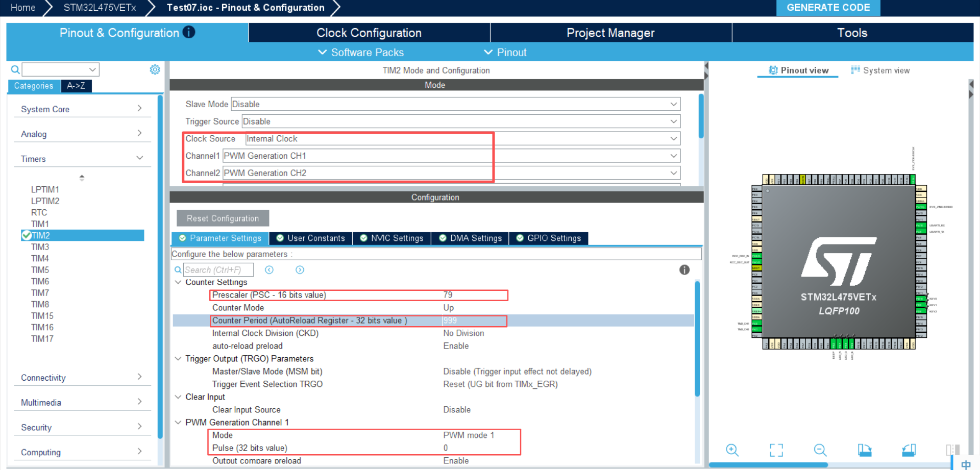Go to next parameter search result
980x470 pixels.
coord(300,270)
